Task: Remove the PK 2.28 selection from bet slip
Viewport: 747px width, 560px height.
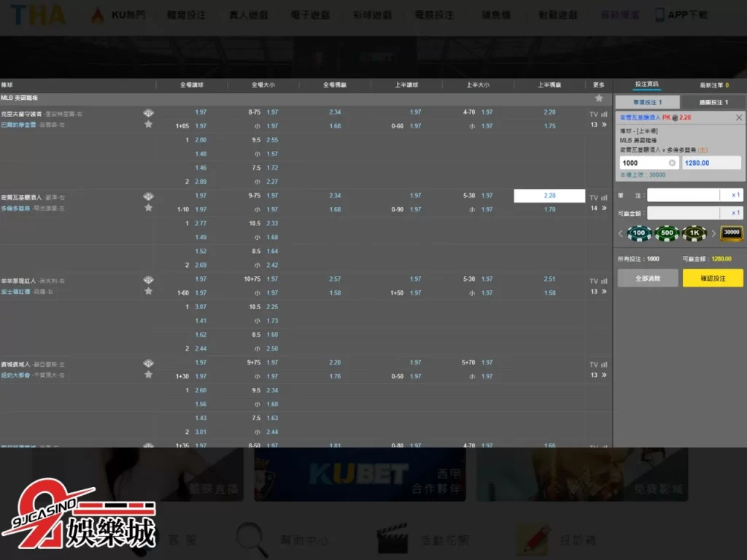Action: (738, 117)
